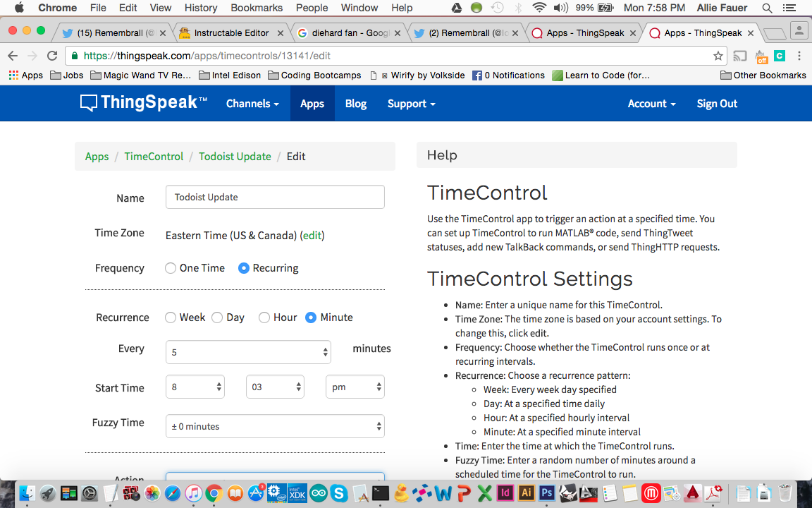Image resolution: width=812 pixels, height=508 pixels.
Task: Switch to the diehard fan Google tab
Action: click(x=350, y=32)
